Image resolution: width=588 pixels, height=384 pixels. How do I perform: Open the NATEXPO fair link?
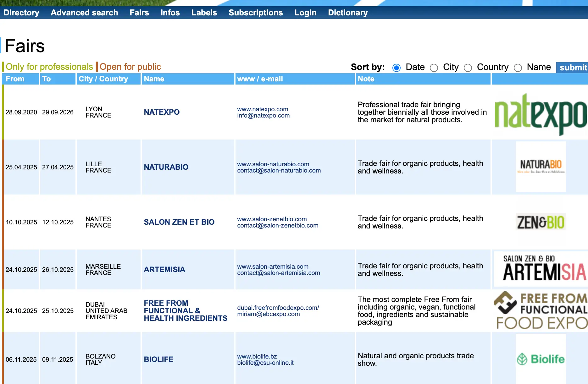pyautogui.click(x=162, y=112)
